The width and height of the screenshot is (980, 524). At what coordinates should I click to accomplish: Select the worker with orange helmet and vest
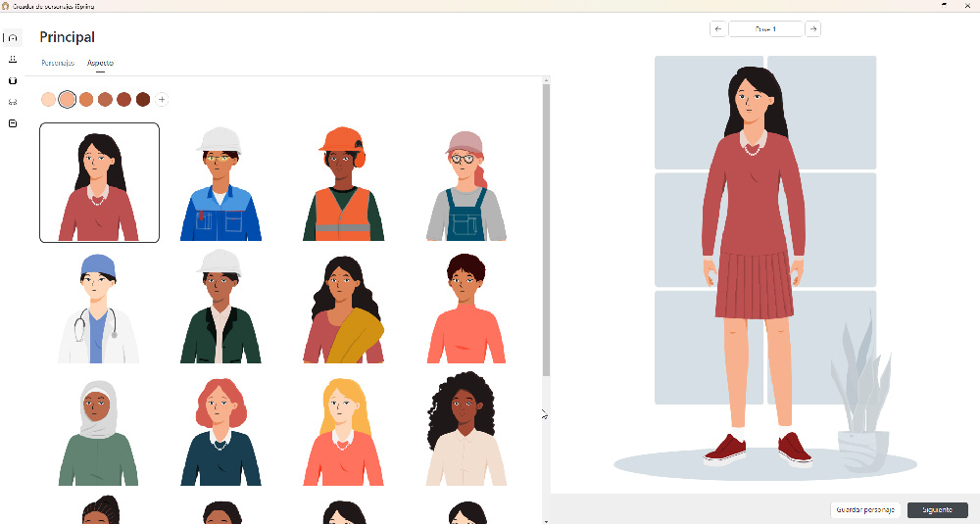tap(343, 183)
